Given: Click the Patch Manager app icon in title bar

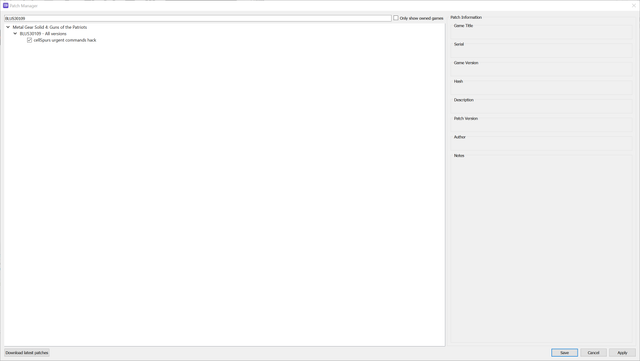Looking at the screenshot, I should coord(6,6).
